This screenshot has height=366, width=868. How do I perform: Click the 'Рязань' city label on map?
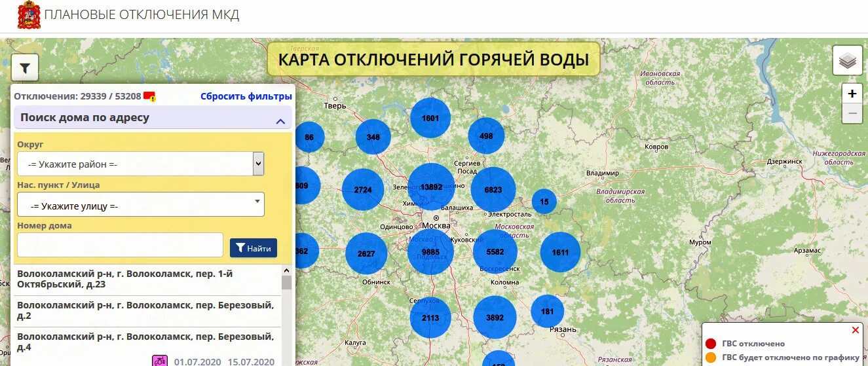click(563, 329)
